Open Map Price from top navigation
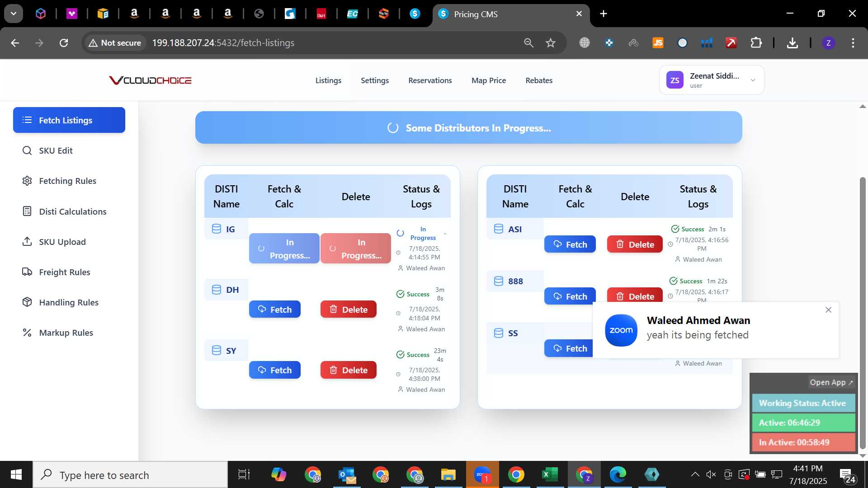The height and width of the screenshot is (488, 868). click(x=489, y=80)
